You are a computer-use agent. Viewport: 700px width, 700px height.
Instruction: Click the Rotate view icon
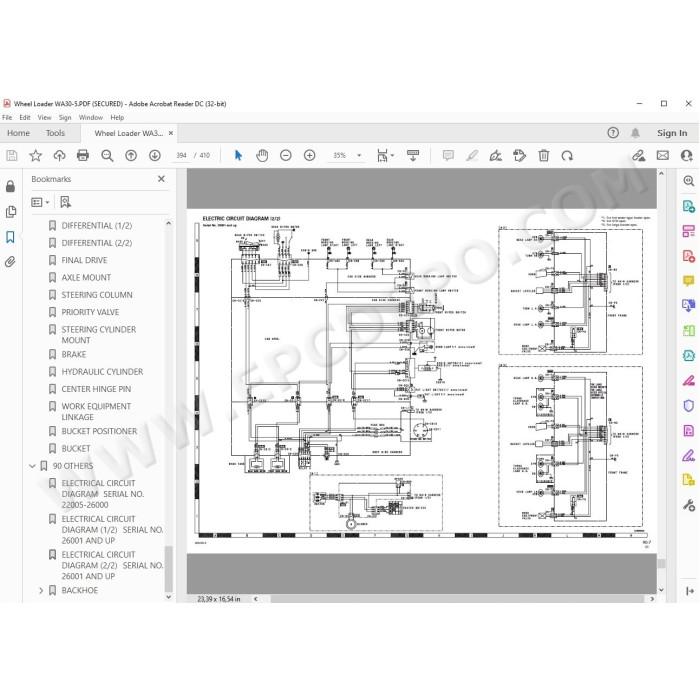pos(567,155)
